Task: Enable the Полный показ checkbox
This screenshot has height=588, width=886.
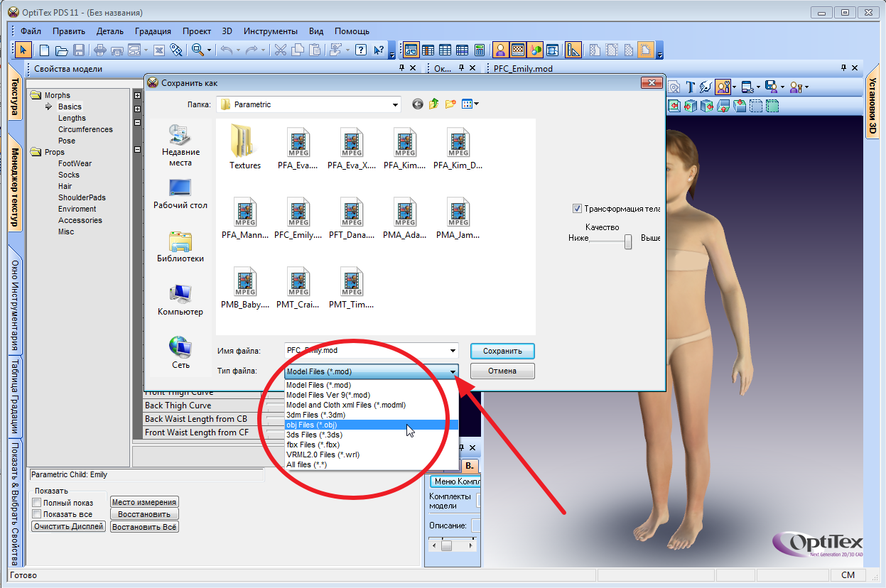Action: [37, 503]
